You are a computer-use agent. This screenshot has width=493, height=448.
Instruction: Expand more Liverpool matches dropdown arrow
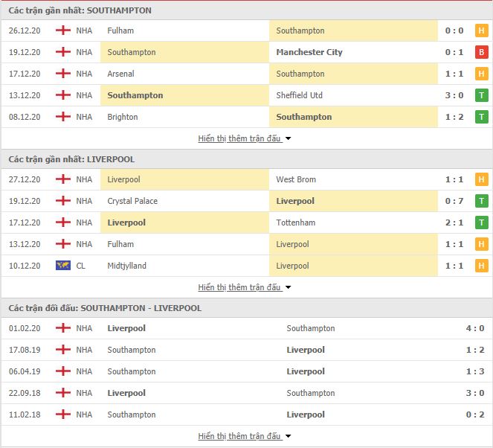pos(289,287)
